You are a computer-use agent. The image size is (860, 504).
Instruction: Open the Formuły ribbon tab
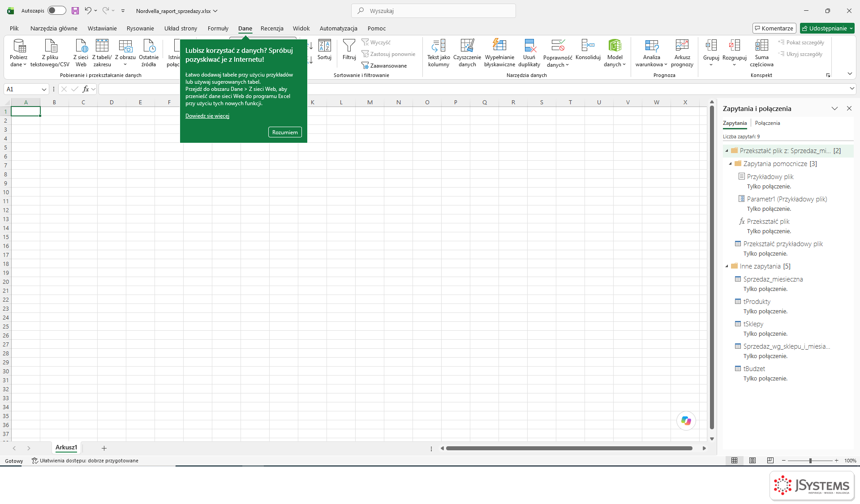(x=218, y=28)
